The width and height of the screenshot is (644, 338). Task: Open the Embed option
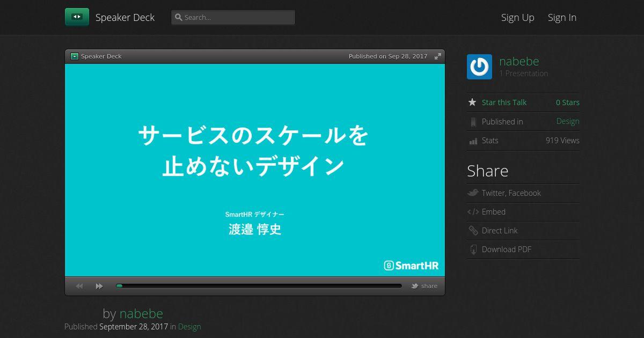pos(494,212)
